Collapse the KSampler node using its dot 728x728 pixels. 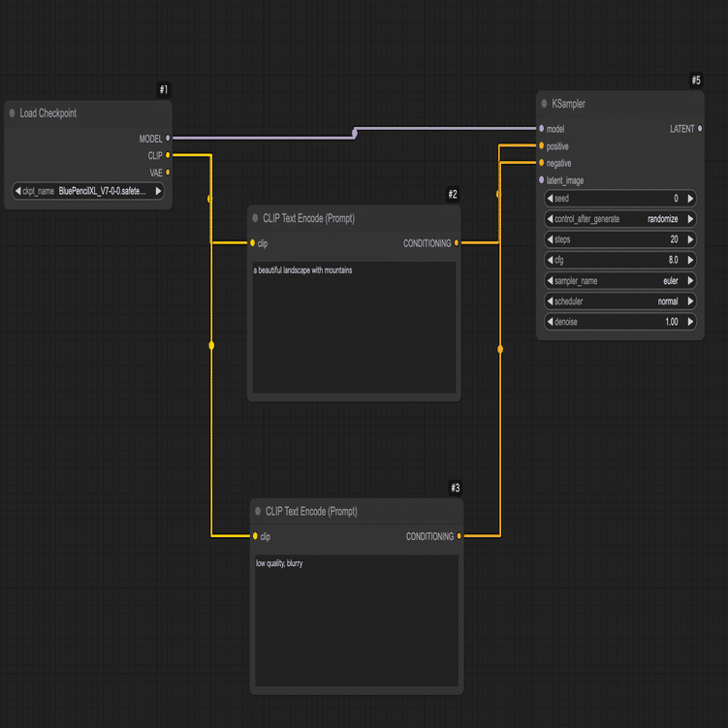pos(544,104)
